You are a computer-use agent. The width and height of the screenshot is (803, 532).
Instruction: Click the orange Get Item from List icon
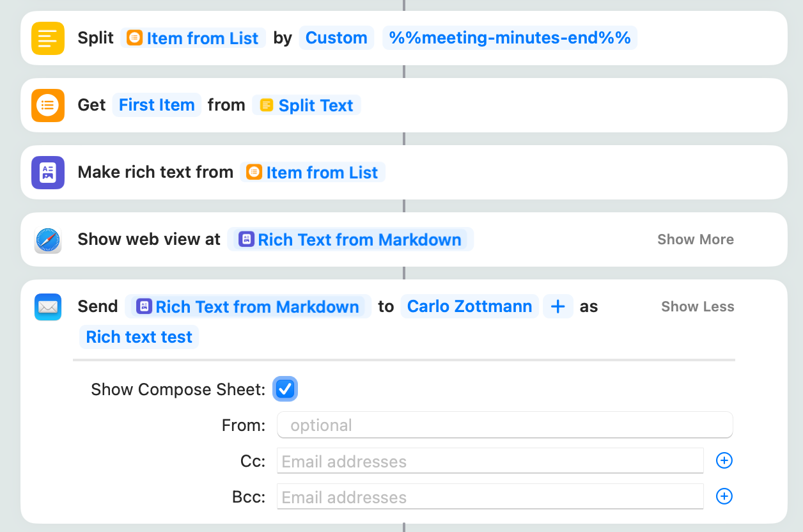click(48, 105)
